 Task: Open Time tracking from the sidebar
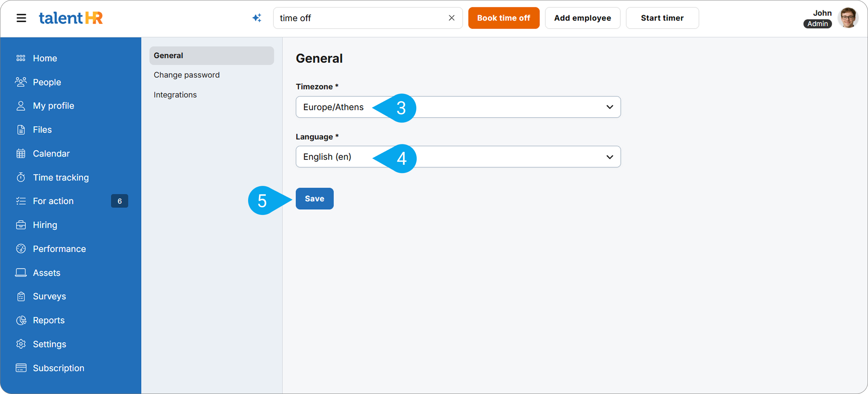[60, 177]
